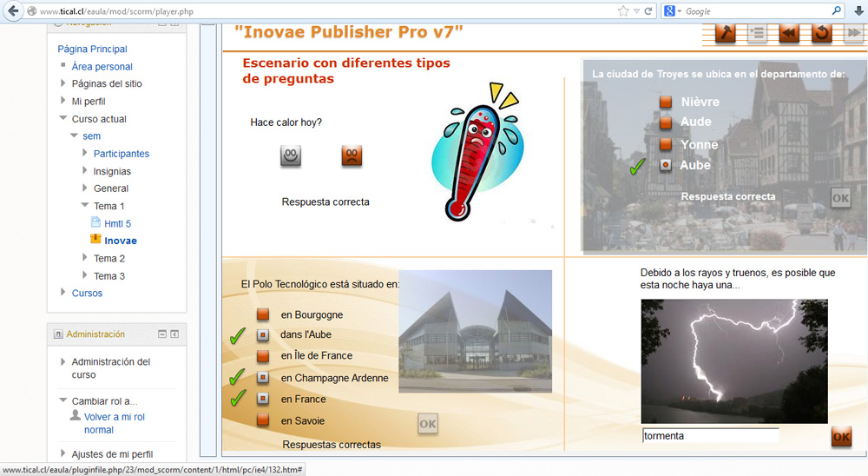Click the thermometer cartoon image
The height and width of the screenshot is (476, 868).
pyautogui.click(x=477, y=152)
